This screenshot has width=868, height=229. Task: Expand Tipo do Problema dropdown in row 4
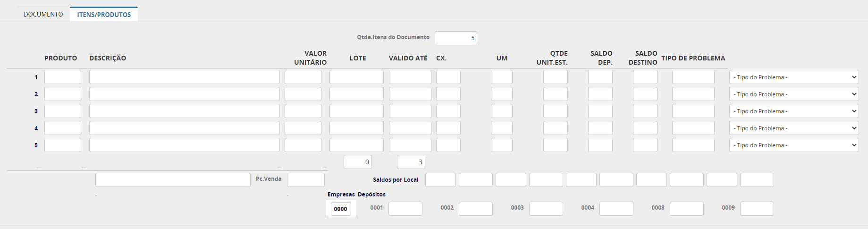(x=793, y=128)
